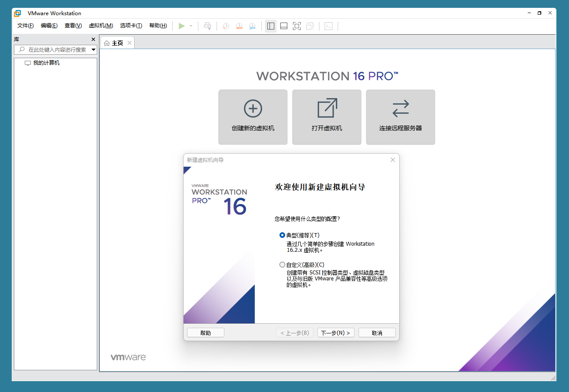Click the 打开虚拟机 tile
Image resolution: width=569 pixels, height=392 pixels.
click(327, 117)
